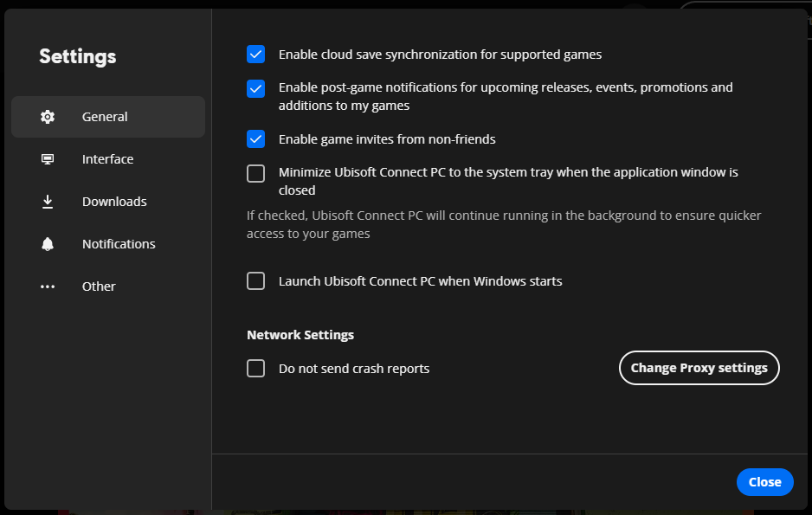Disable game invites from non-friends

click(x=255, y=138)
